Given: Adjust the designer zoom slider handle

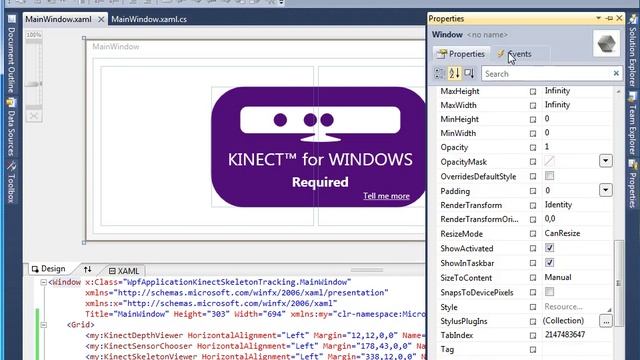Looking at the screenshot, I should 34,84.
